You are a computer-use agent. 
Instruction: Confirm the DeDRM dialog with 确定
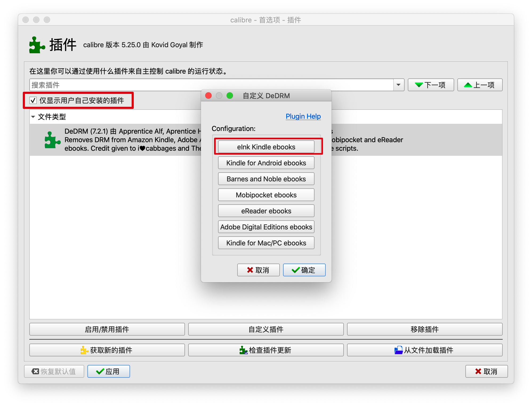click(x=304, y=270)
